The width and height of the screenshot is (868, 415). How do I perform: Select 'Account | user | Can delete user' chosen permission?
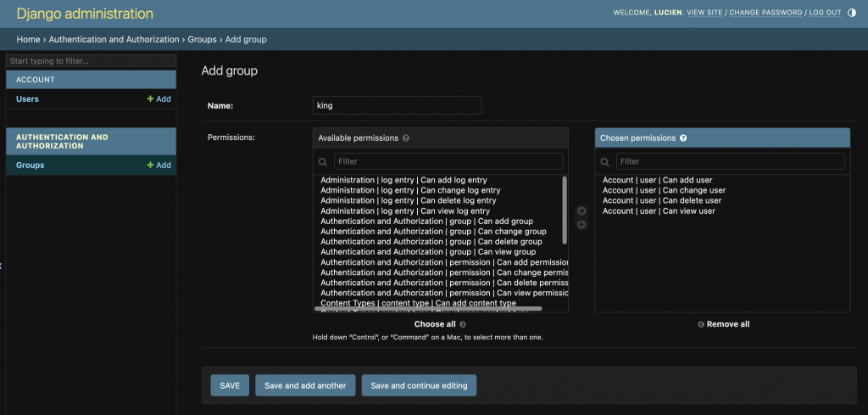click(x=662, y=200)
